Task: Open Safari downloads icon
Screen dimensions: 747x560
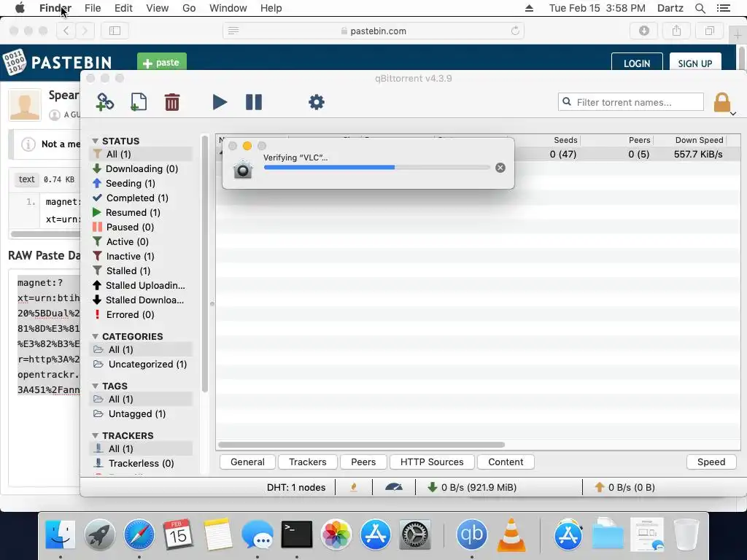Action: [x=643, y=31]
